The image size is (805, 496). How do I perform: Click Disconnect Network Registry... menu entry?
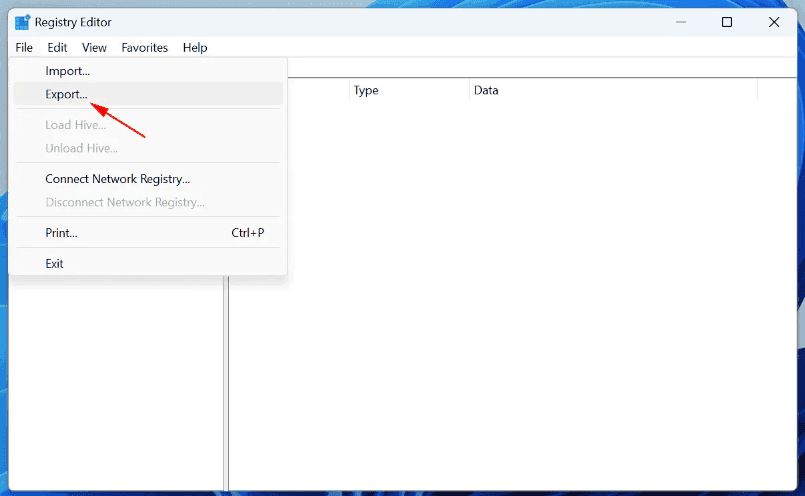pos(148,202)
